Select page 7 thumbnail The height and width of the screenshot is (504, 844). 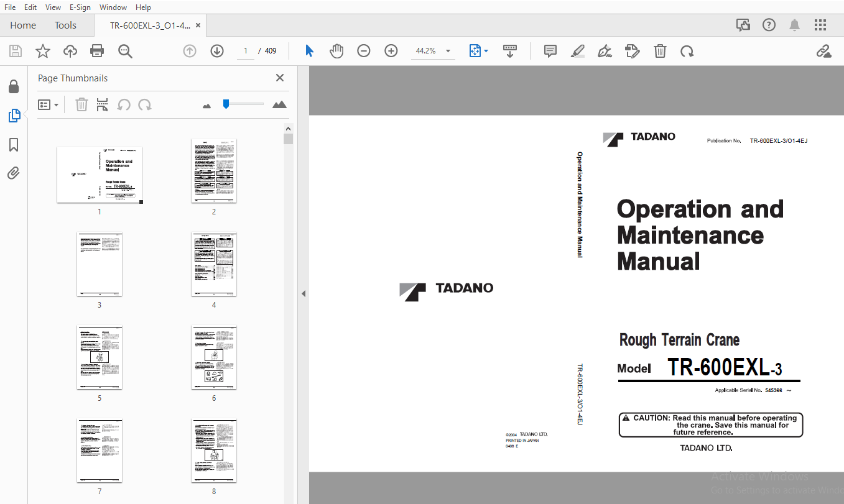click(100, 451)
